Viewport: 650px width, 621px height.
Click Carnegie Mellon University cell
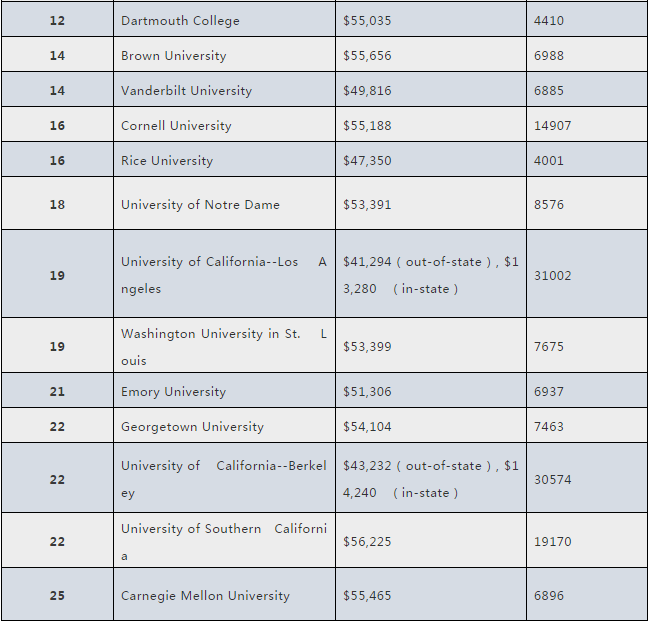pos(205,596)
